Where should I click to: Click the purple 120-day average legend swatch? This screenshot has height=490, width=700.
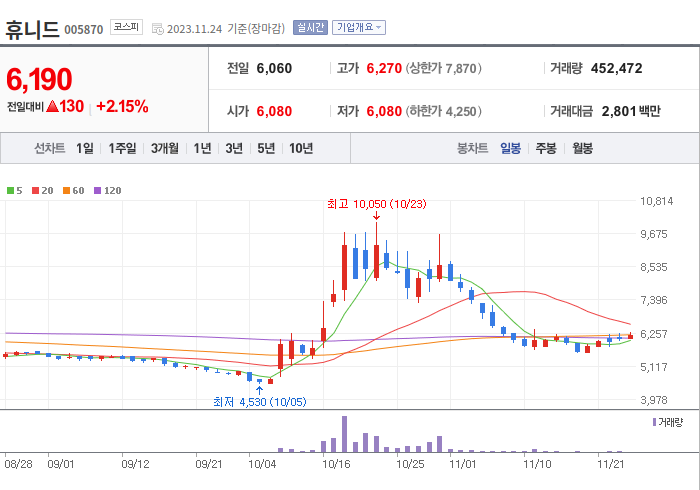[x=97, y=191]
